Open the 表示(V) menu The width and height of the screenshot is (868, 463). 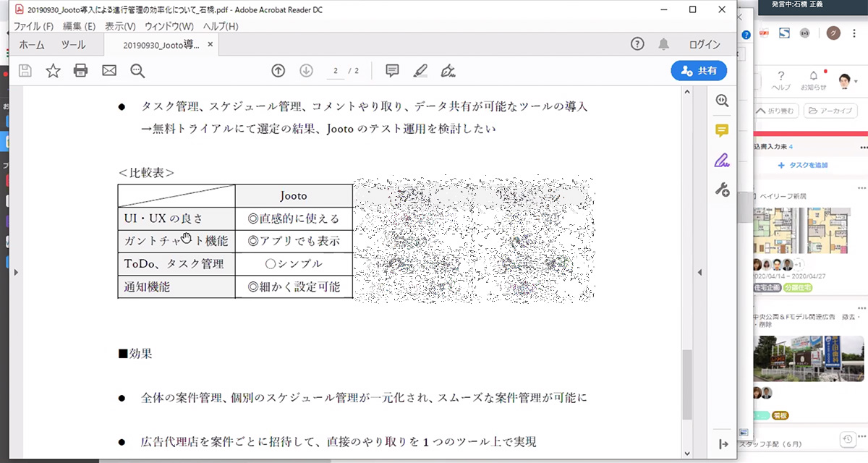pyautogui.click(x=120, y=26)
